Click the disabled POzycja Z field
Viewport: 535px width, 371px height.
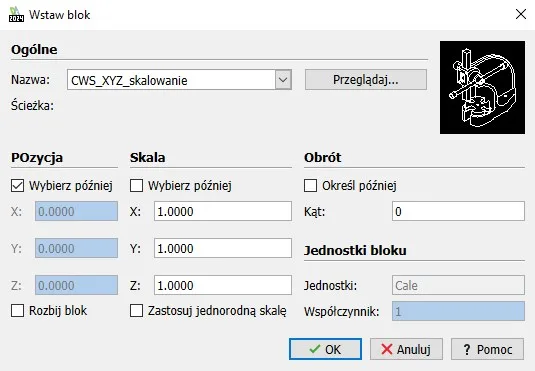(76, 285)
